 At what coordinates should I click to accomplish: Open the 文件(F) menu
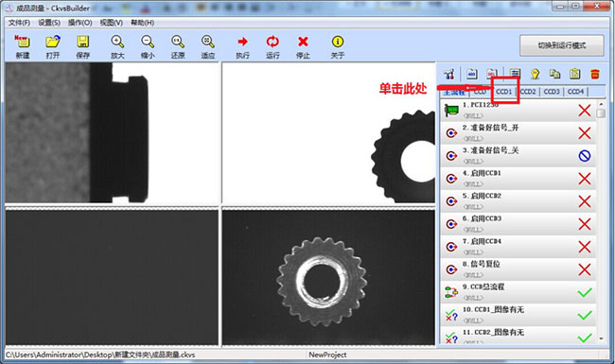[x=19, y=23]
